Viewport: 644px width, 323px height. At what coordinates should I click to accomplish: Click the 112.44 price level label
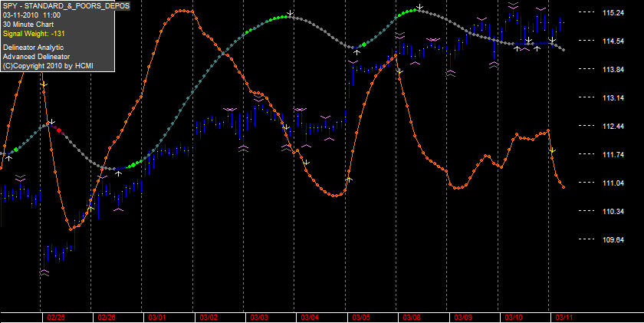pos(613,126)
